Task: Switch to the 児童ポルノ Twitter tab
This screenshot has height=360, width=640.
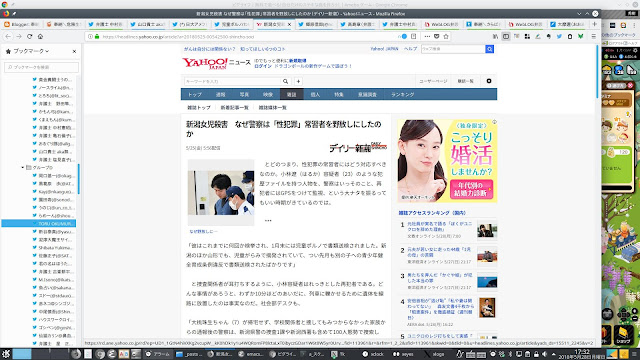Action: (x=232, y=24)
